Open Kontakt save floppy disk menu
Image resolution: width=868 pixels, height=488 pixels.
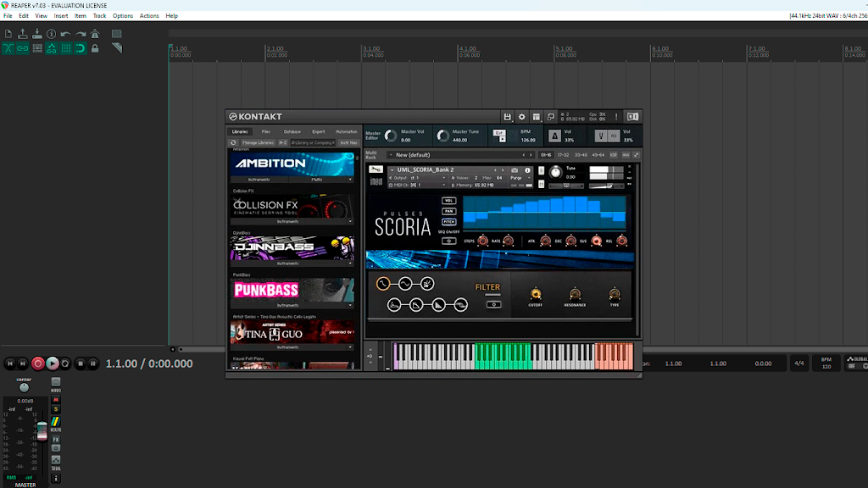coord(507,117)
